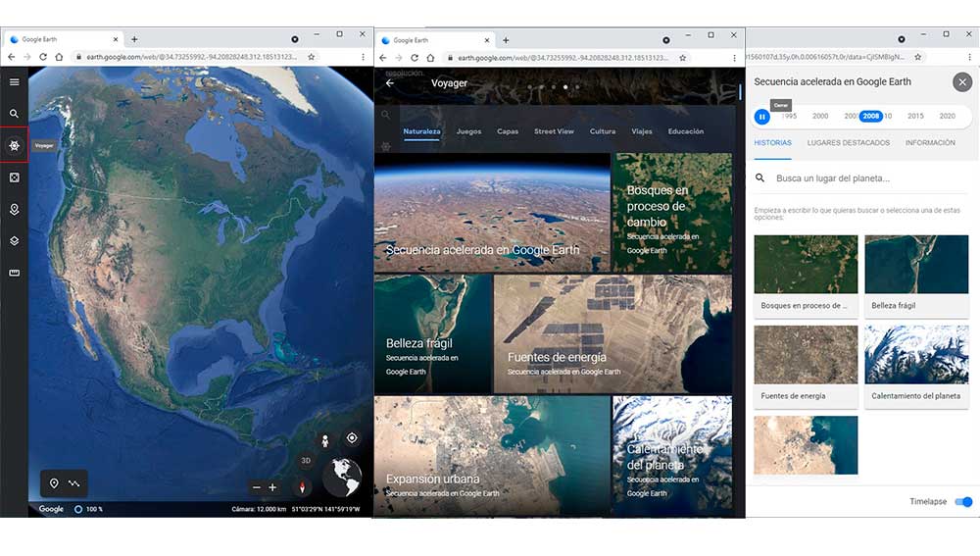Viewport: 980px width, 556px height.
Task: Switch to INFORMACIÓN tab
Action: click(930, 143)
